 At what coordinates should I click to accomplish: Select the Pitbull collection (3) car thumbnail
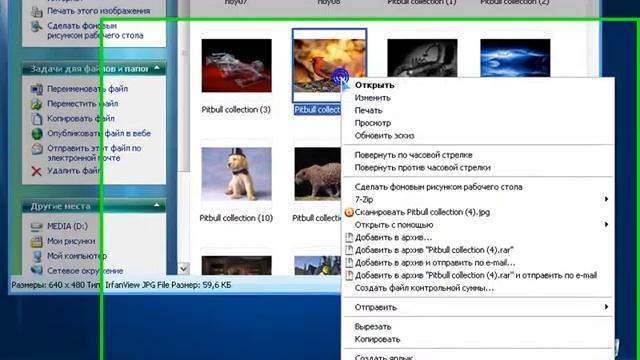tap(236, 65)
